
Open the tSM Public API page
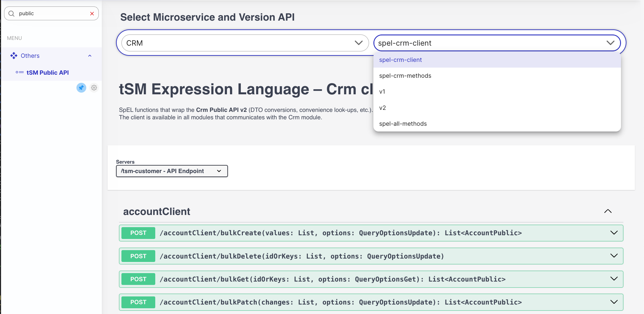[x=48, y=72]
